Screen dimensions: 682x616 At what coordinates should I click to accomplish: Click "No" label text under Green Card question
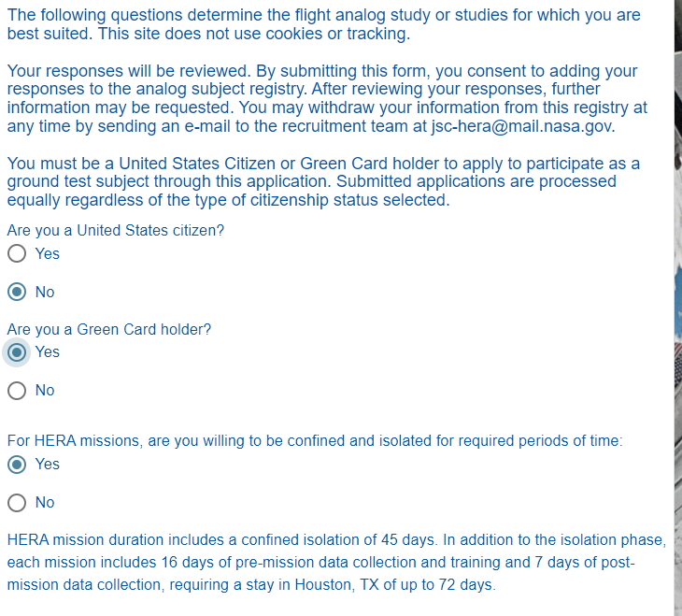[45, 390]
